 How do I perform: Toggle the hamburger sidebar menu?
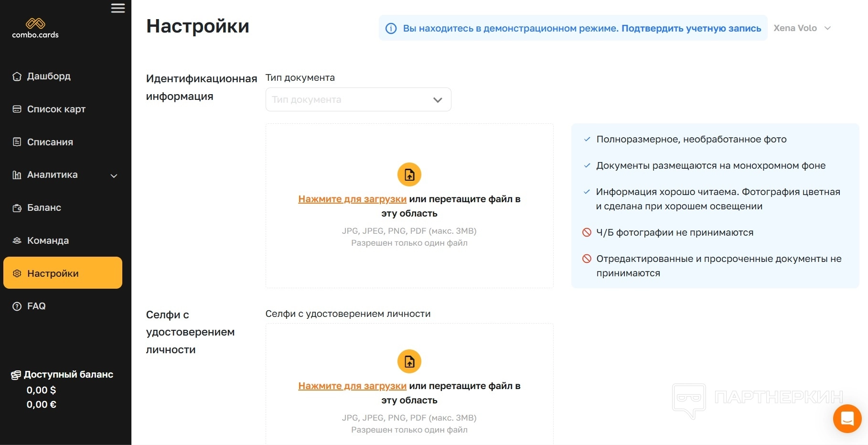118,9
